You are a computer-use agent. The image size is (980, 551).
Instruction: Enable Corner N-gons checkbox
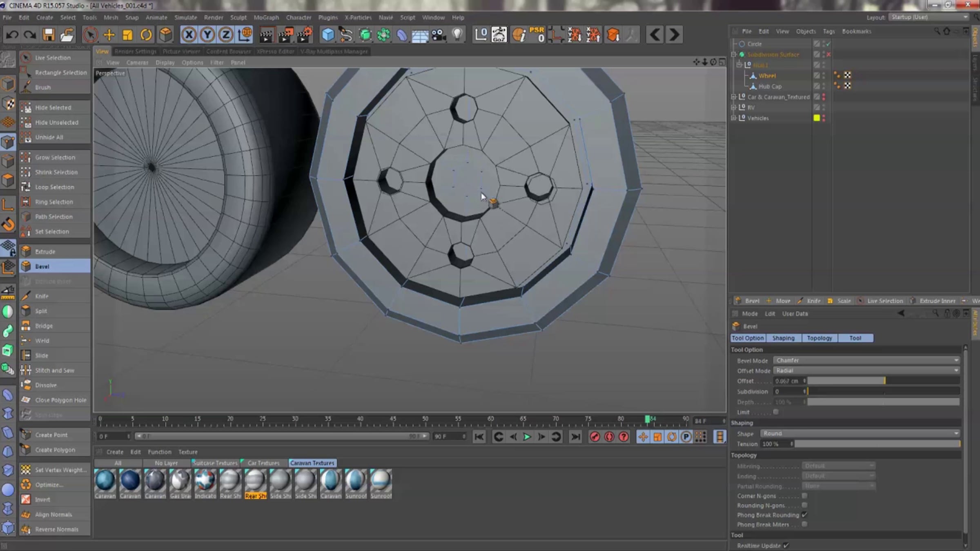click(x=804, y=495)
